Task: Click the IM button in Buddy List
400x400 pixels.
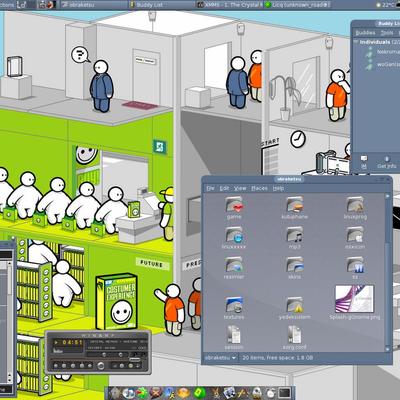Action: pyautogui.click(x=364, y=162)
